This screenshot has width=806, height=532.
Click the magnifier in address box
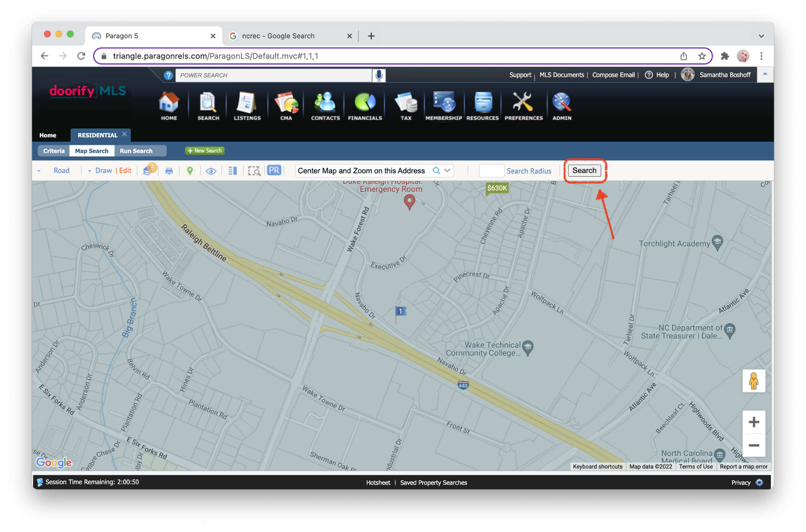click(436, 170)
